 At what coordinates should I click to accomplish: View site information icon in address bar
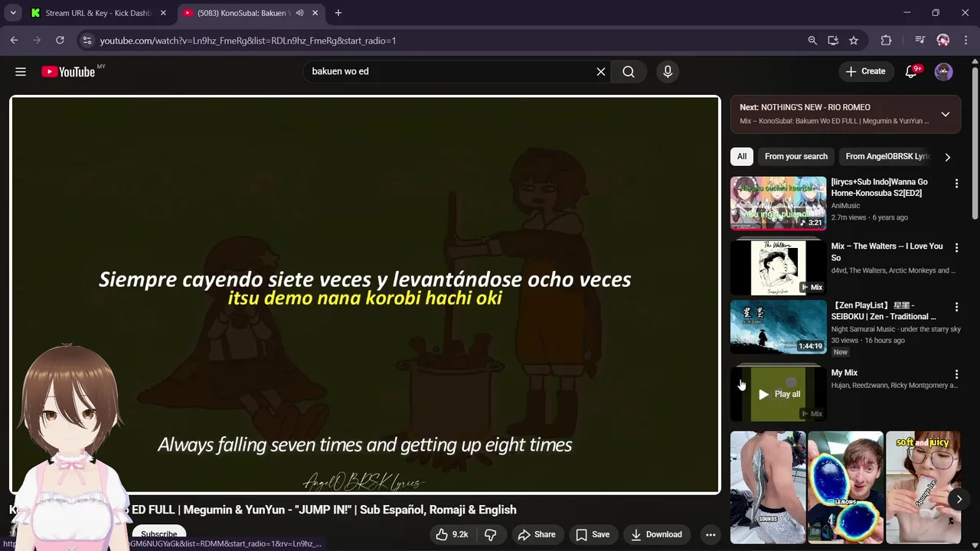(x=87, y=41)
